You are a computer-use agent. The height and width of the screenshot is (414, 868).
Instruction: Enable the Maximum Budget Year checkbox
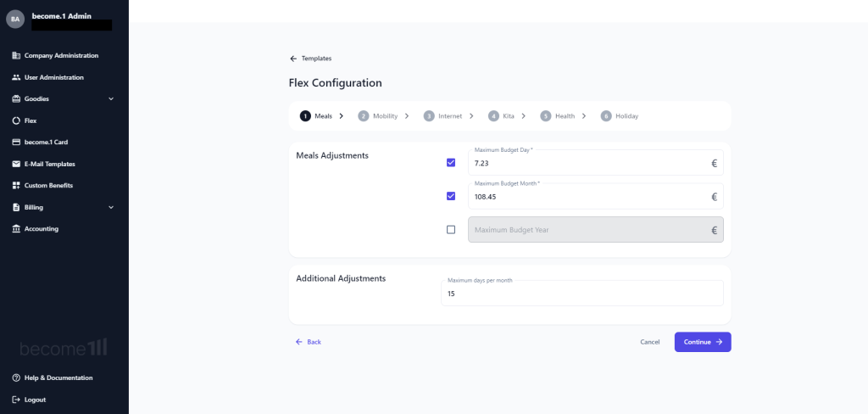tap(451, 229)
